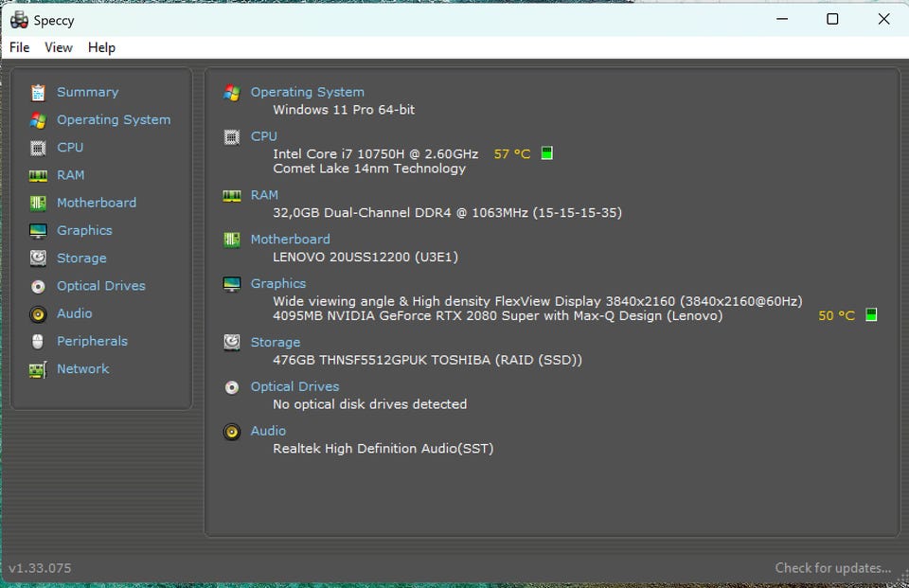
Task: Open the Help menu
Action: point(101,47)
